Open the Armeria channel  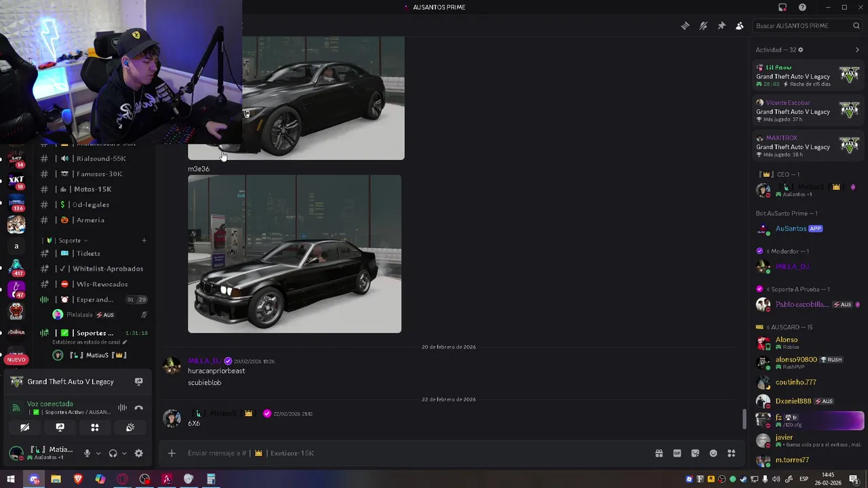point(94,220)
